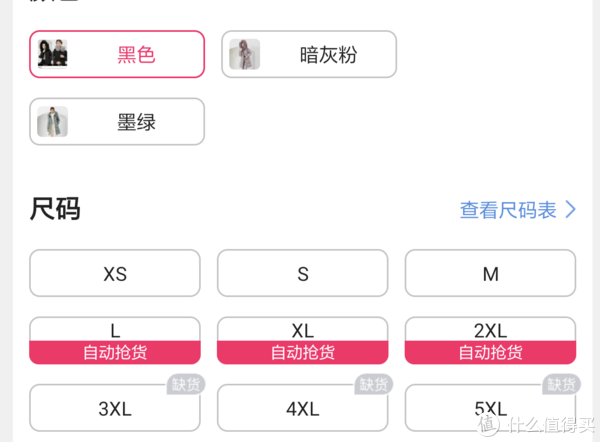Pick the 墨绿 color option
Image resolution: width=600 pixels, height=442 pixels.
117,122
